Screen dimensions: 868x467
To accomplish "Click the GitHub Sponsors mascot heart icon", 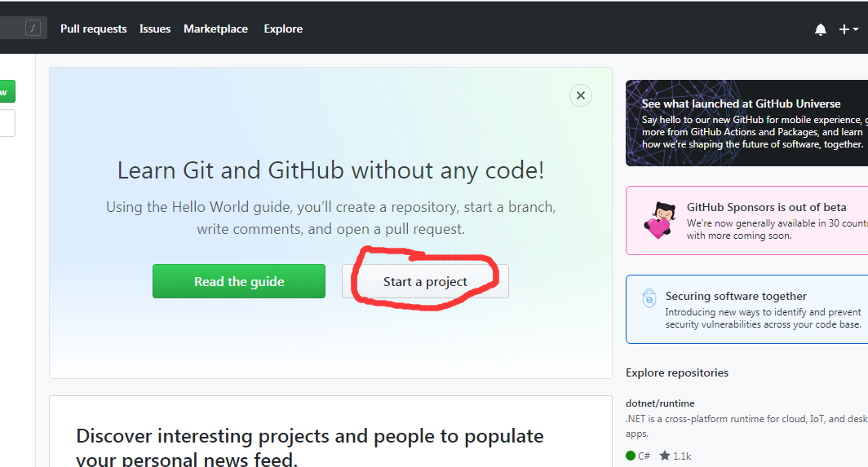I will [x=659, y=220].
